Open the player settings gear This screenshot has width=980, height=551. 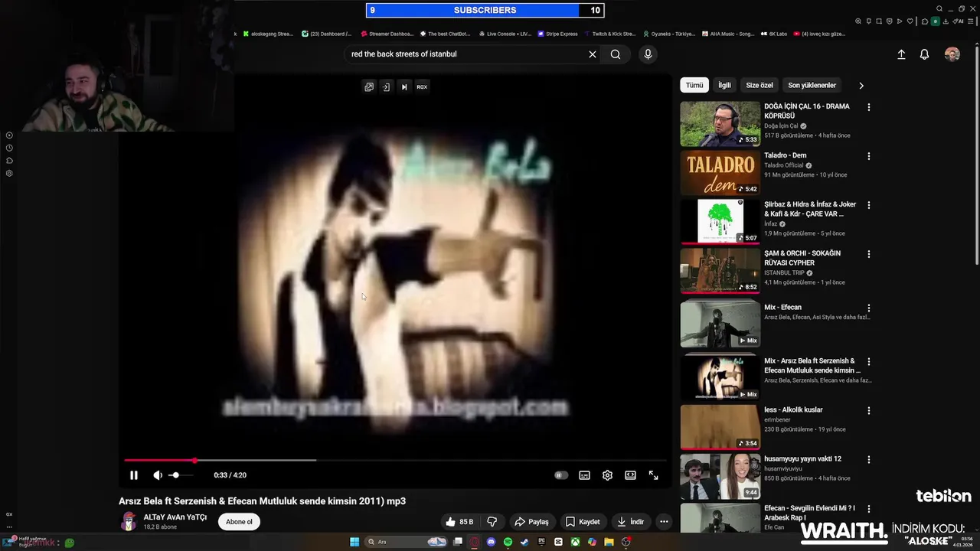coord(607,475)
